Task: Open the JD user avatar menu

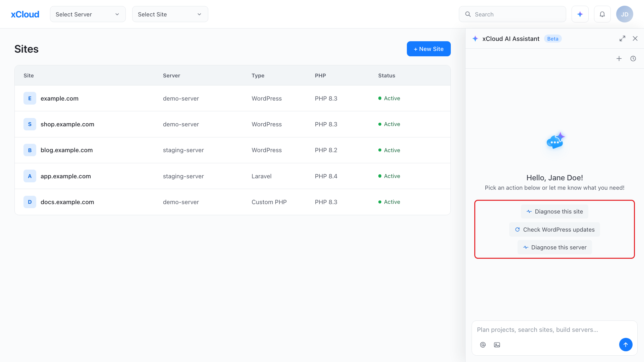Action: pyautogui.click(x=625, y=14)
